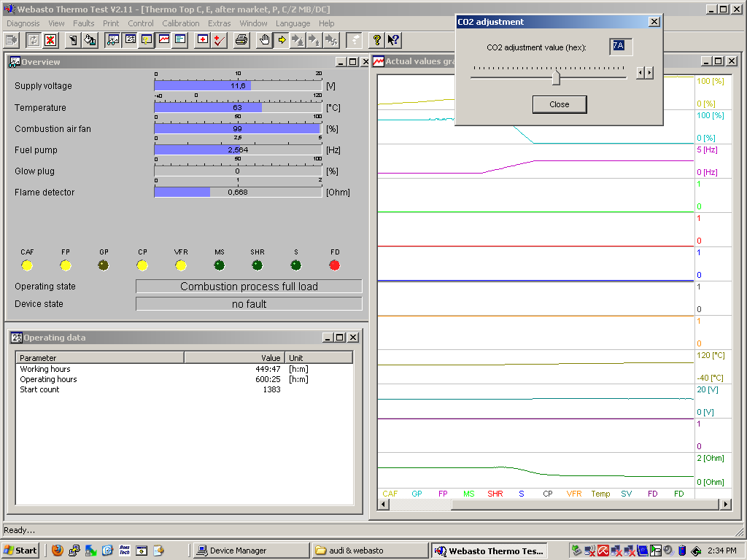Viewport: 747px width, 560px height.
Task: Click the CAF yellow status indicator
Action: tap(27, 265)
